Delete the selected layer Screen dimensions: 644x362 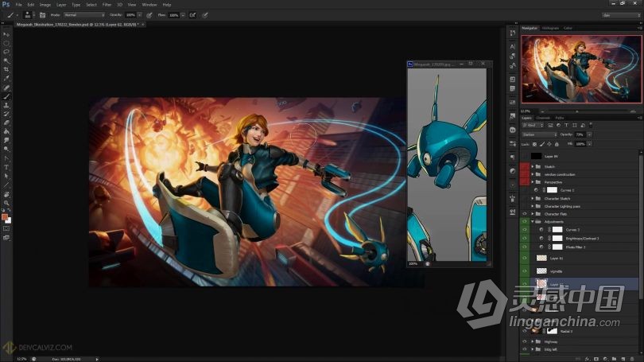[633, 359]
